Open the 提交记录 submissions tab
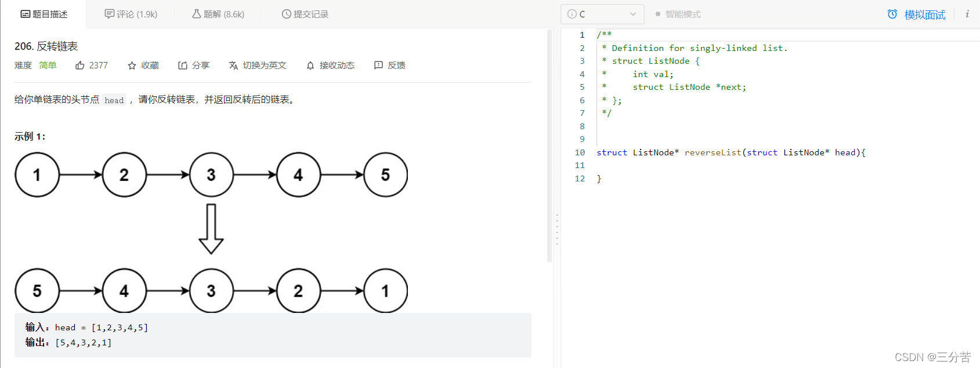The width and height of the screenshot is (980, 368). coord(305,14)
